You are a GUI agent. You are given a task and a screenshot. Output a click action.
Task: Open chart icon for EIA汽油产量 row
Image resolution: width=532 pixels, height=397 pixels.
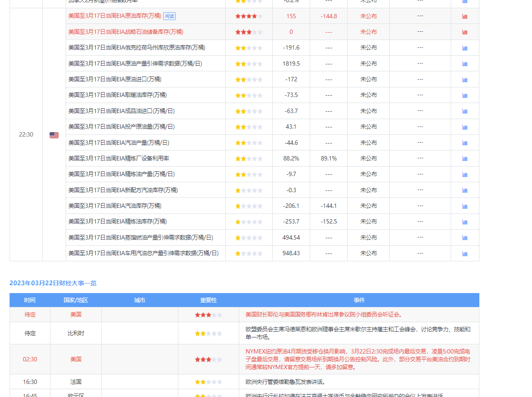click(465, 143)
